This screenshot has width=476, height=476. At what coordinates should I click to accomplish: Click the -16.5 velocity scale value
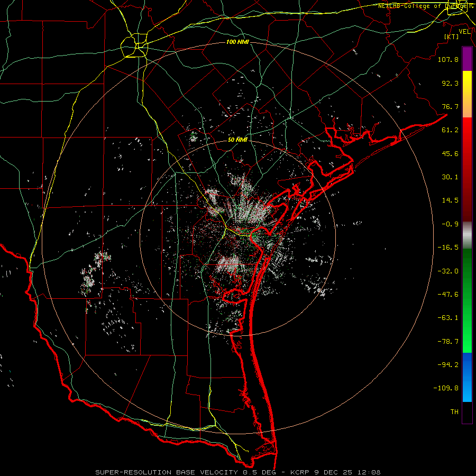click(x=448, y=248)
